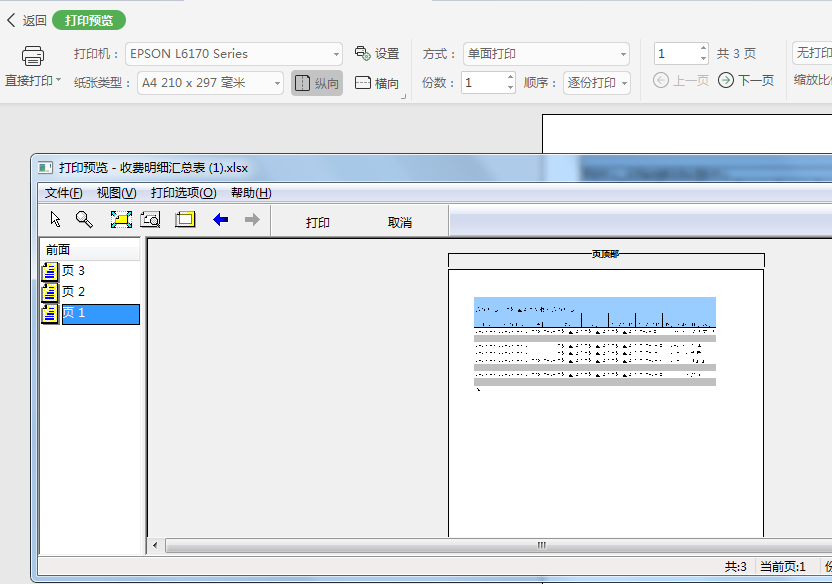832x584 pixels.
Task: Toggle 纵向 portrait orientation
Action: [317, 83]
